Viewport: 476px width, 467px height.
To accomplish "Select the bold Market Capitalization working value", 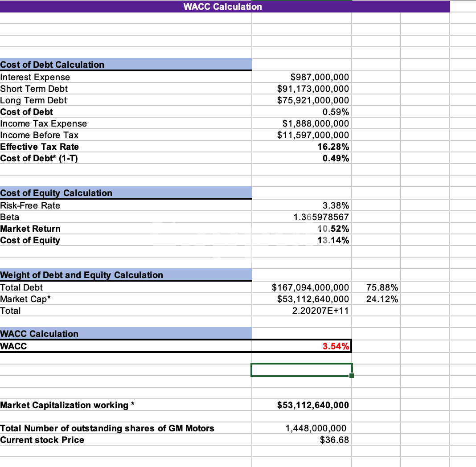I will [x=313, y=405].
